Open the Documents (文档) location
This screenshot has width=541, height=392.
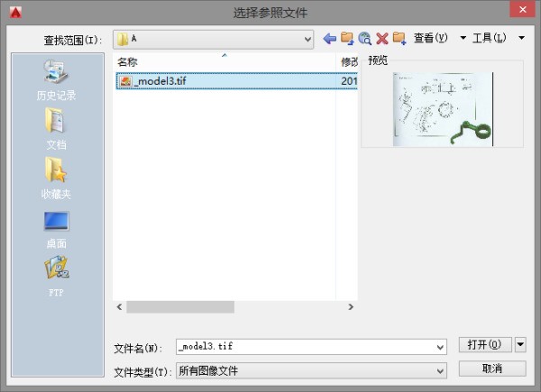(56, 128)
